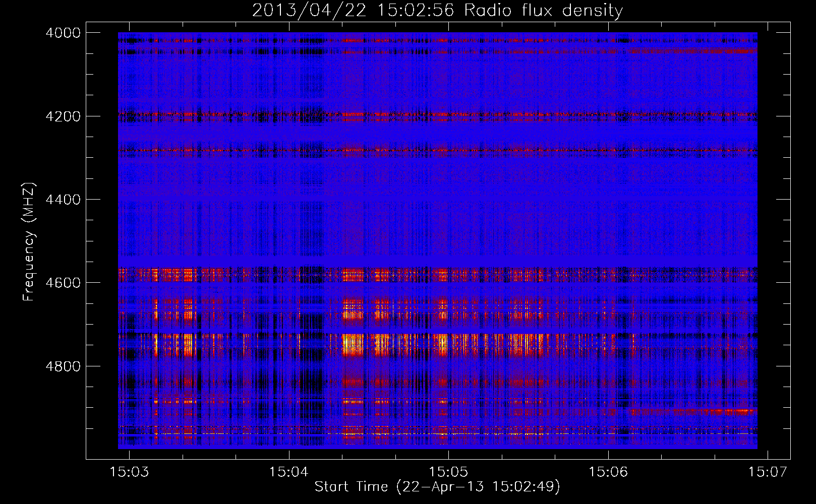Click the '4400' frequency axis label
This screenshot has height=504, width=816.
(63, 200)
